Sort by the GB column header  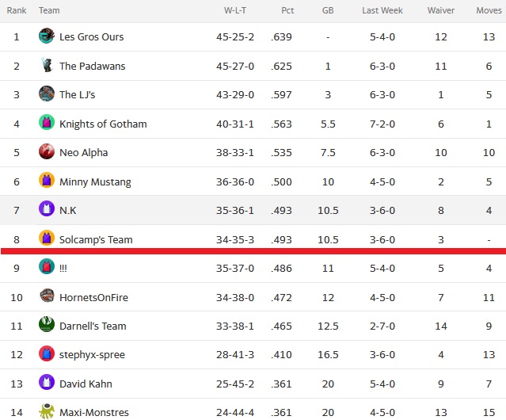[x=328, y=10]
